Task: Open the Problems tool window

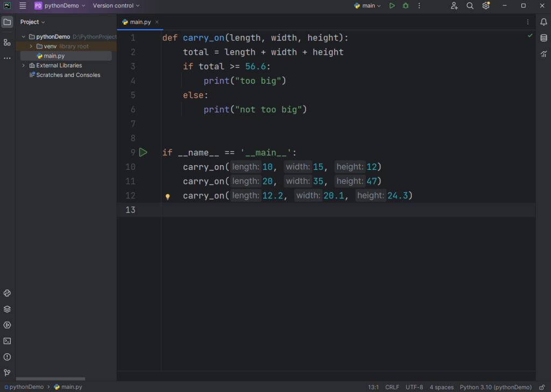Action: coord(7,357)
